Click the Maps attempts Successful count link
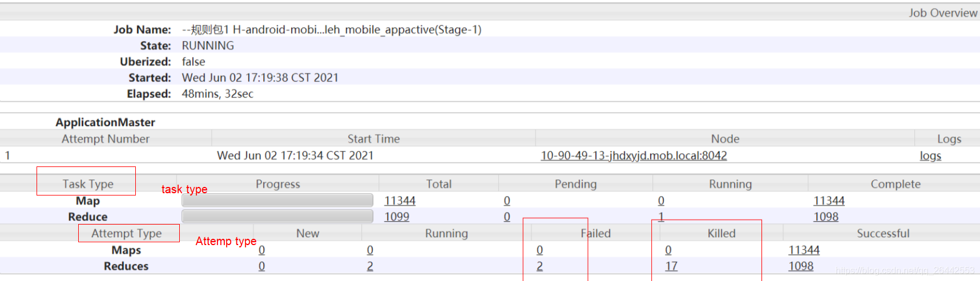This screenshot has width=980, height=281. [804, 250]
